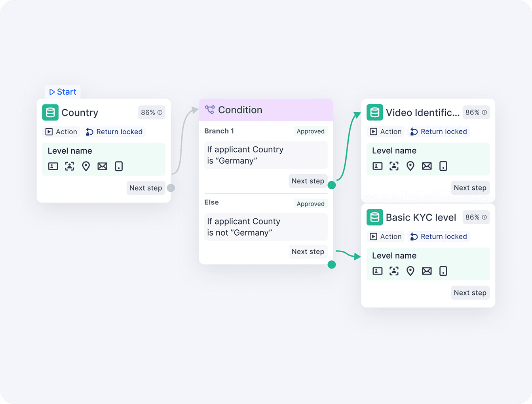Click the 86% badge on Country node
This screenshot has height=404, width=532.
152,112
